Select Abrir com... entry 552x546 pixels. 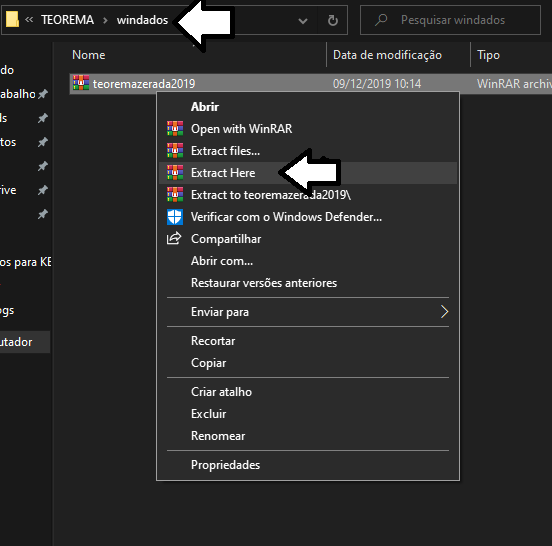pos(308,261)
